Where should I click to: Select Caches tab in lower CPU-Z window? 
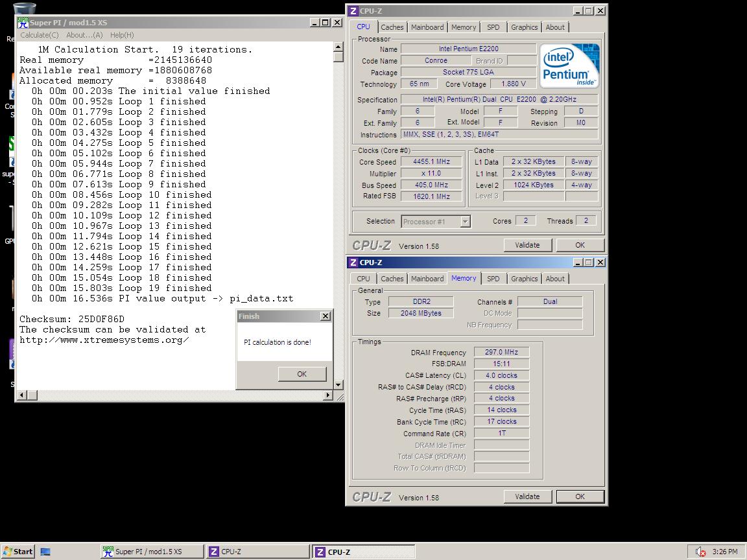(x=392, y=279)
